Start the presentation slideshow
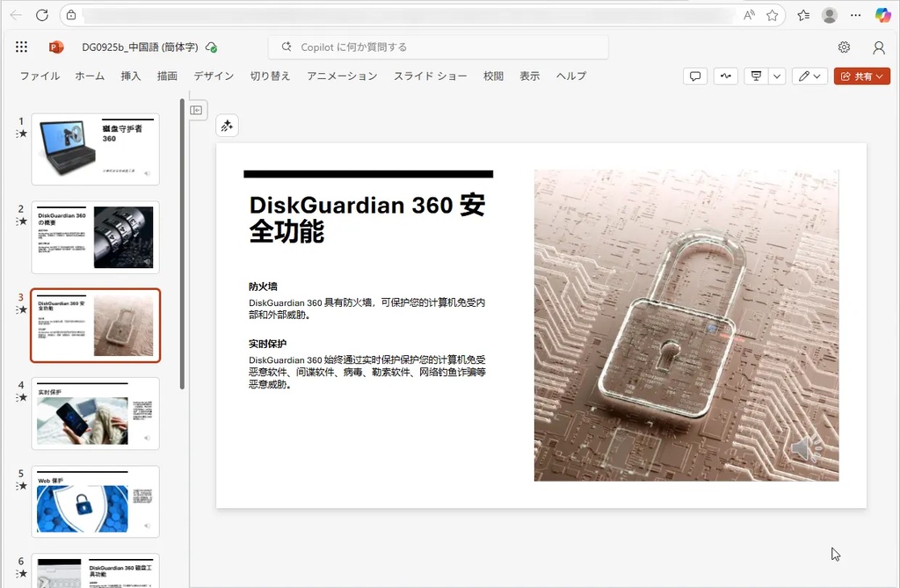900x588 pixels. (756, 76)
